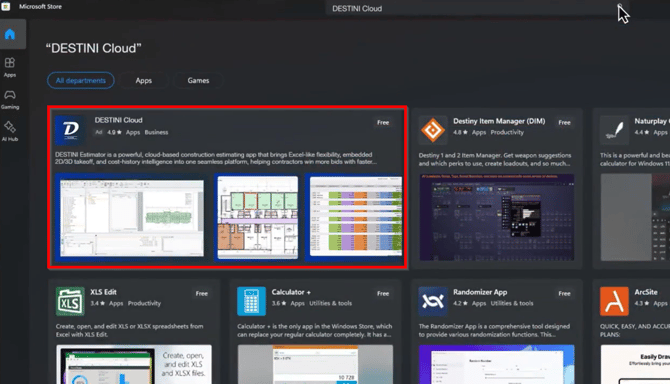Click the Free button on XLS Edit
The image size is (670, 384).
[202, 293]
